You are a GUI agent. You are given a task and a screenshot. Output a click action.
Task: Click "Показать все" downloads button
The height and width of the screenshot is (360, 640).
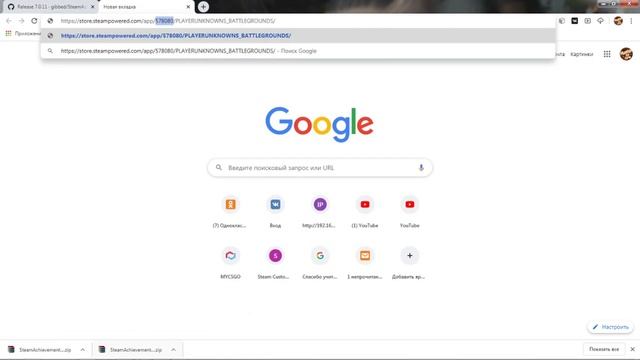(x=604, y=349)
